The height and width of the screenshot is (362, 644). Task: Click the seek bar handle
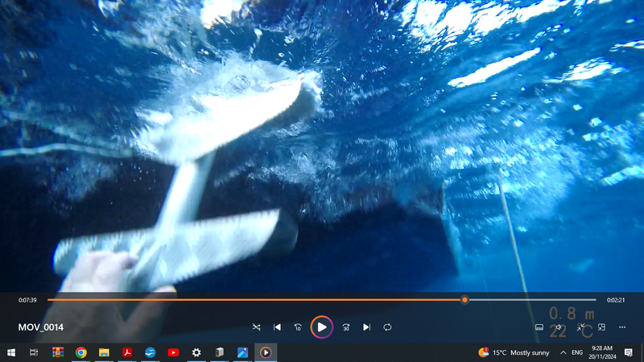click(464, 300)
